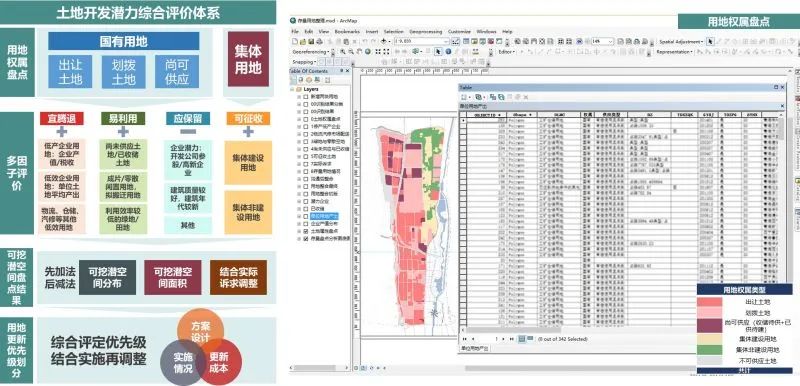Go to first record in Table navigation

(464, 339)
